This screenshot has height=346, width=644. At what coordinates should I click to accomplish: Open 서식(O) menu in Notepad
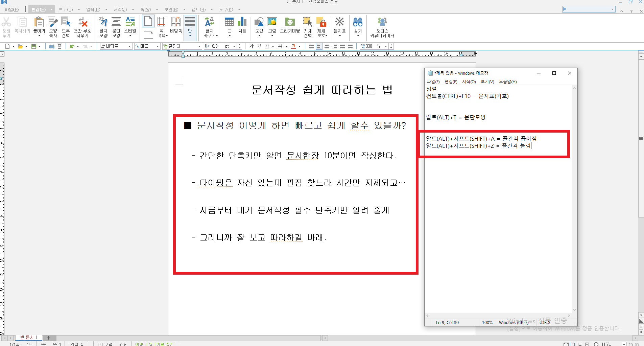pyautogui.click(x=469, y=82)
